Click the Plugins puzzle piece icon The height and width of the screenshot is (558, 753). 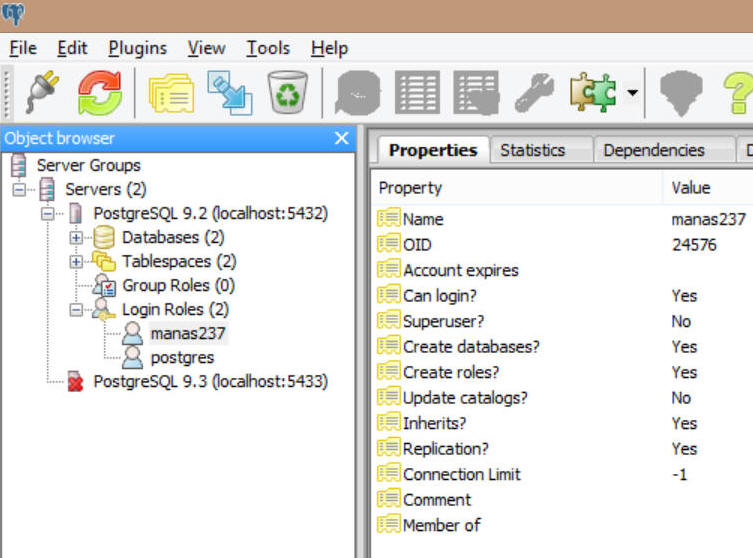tap(593, 92)
